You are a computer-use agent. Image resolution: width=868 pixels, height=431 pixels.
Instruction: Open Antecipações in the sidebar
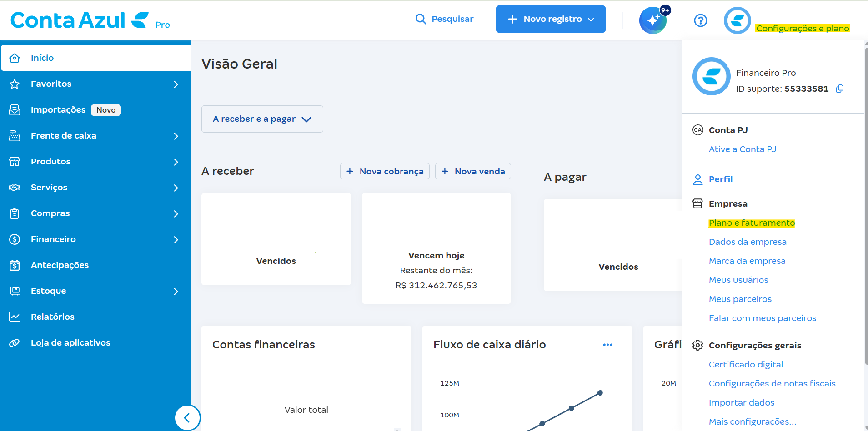(x=95, y=265)
